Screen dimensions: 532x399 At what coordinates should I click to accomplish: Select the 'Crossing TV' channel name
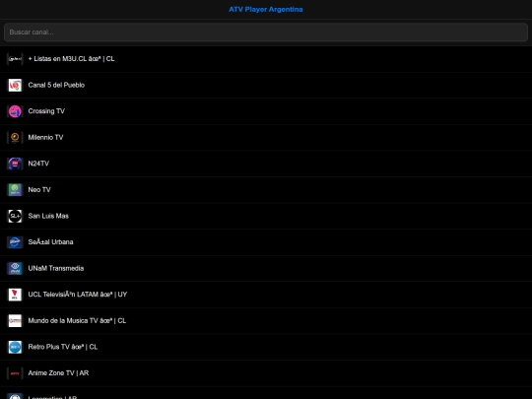click(46, 111)
